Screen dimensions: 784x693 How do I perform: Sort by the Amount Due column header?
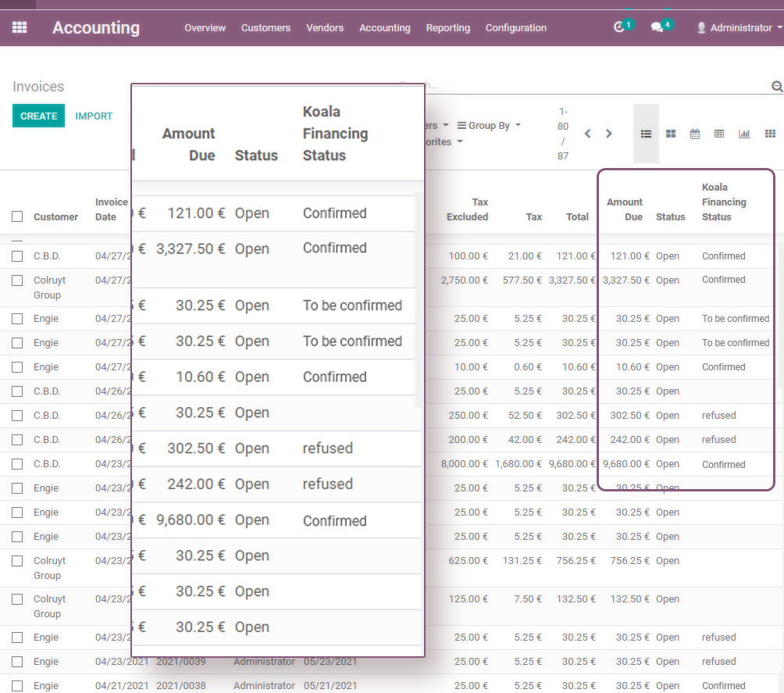(625, 209)
